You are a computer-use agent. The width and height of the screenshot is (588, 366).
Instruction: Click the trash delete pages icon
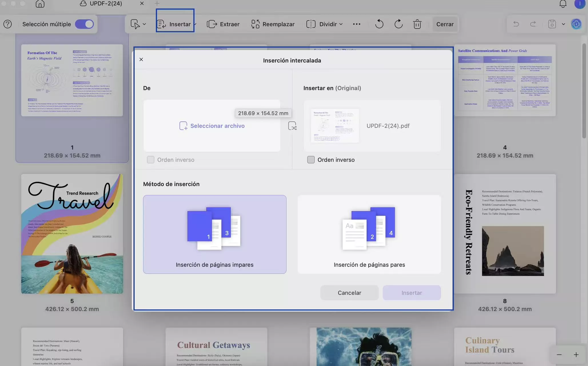[417, 24]
